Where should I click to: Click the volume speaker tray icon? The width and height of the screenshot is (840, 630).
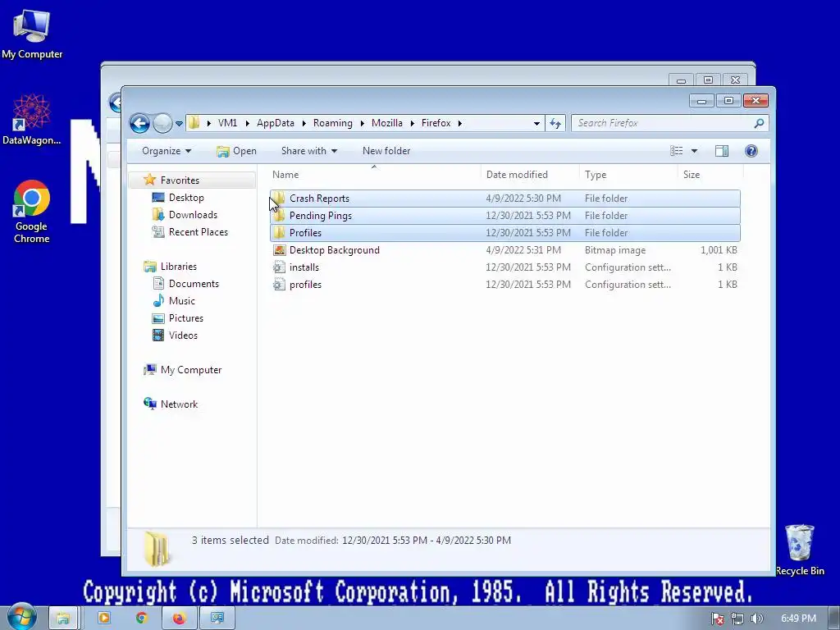(x=756, y=619)
